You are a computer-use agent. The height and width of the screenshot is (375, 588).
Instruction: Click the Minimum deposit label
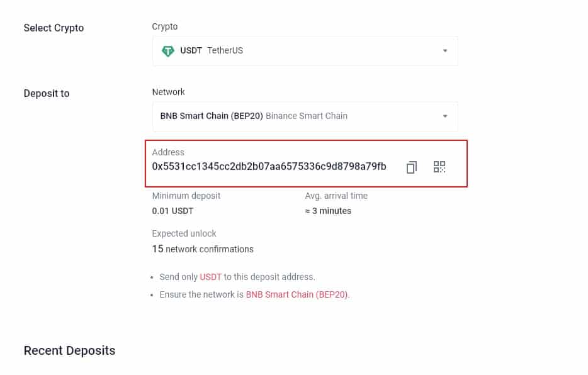186,196
